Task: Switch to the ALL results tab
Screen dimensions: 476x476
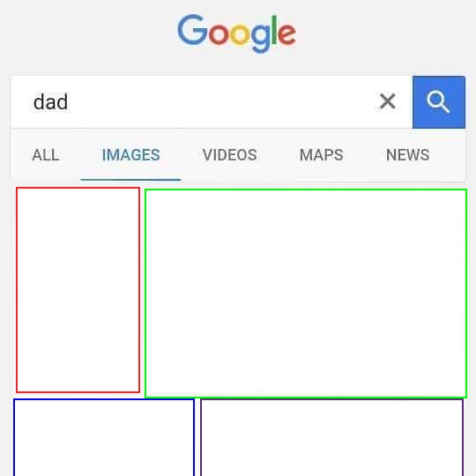Action: click(46, 155)
